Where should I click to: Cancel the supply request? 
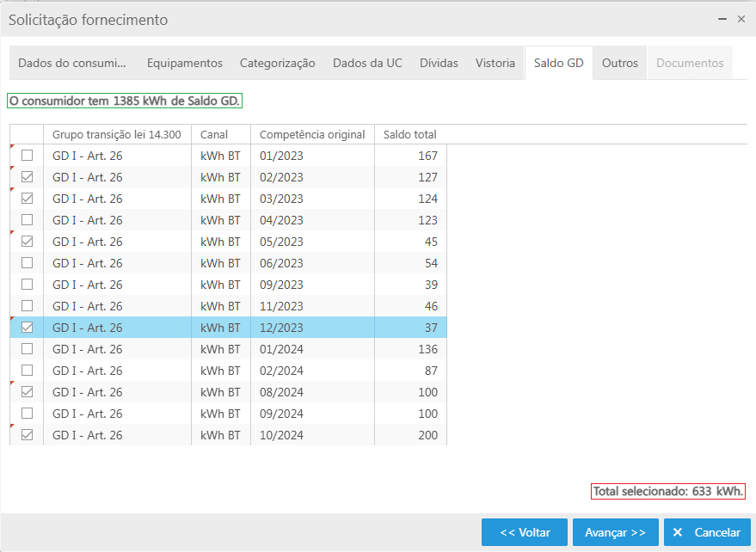[x=707, y=532]
